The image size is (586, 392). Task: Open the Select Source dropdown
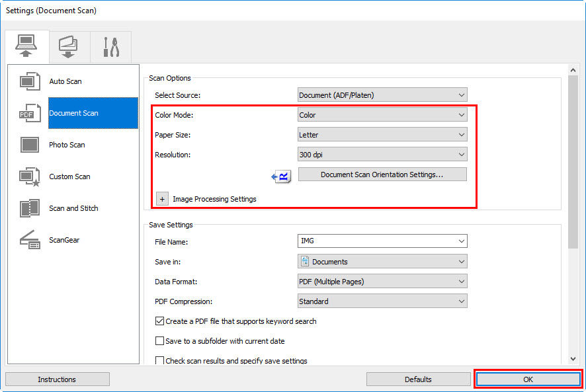pyautogui.click(x=382, y=95)
